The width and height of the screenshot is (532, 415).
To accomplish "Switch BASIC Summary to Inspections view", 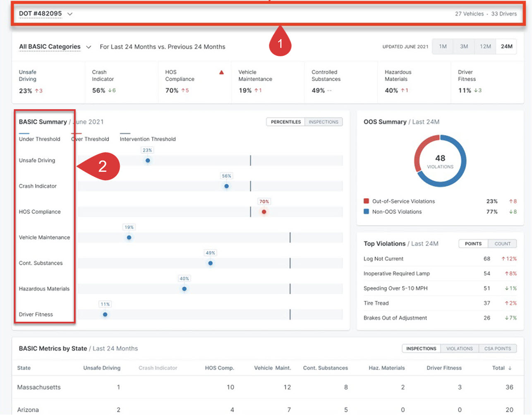I will [324, 122].
